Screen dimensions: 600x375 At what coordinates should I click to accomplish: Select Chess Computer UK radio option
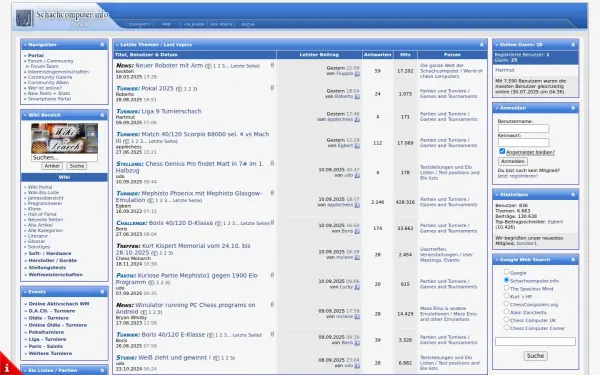click(506, 320)
